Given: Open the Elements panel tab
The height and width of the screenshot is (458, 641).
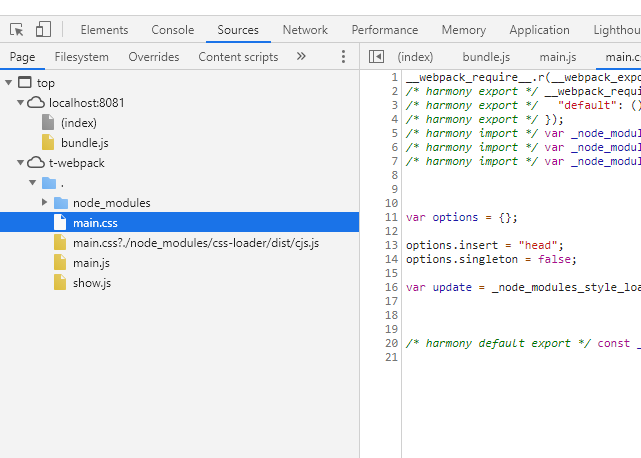Looking at the screenshot, I should (x=104, y=30).
